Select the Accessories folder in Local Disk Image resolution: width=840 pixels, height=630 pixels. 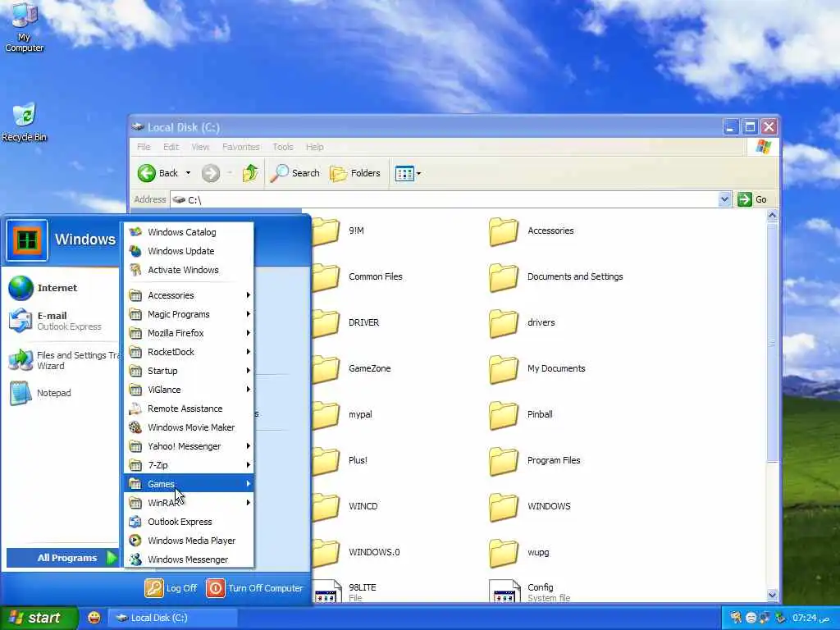[532, 231]
